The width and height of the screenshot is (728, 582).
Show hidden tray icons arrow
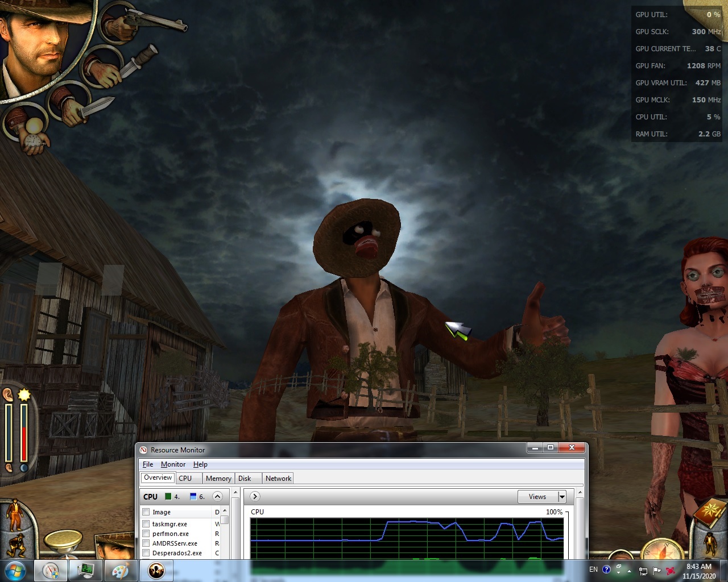[x=629, y=571]
